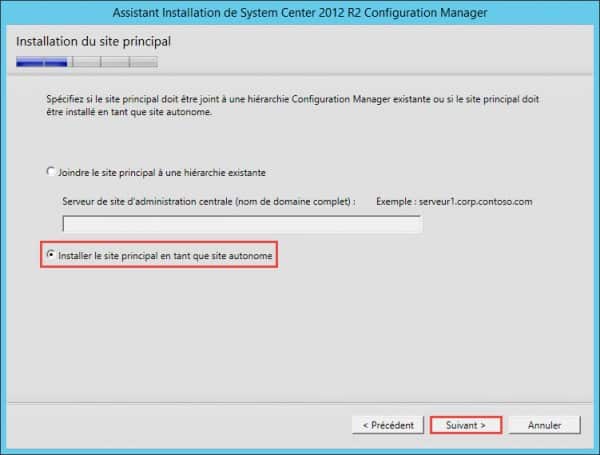The height and width of the screenshot is (455, 600).
Task: Click the 'Exemple : serveur1.corp.contoso.com' text
Action: 454,202
